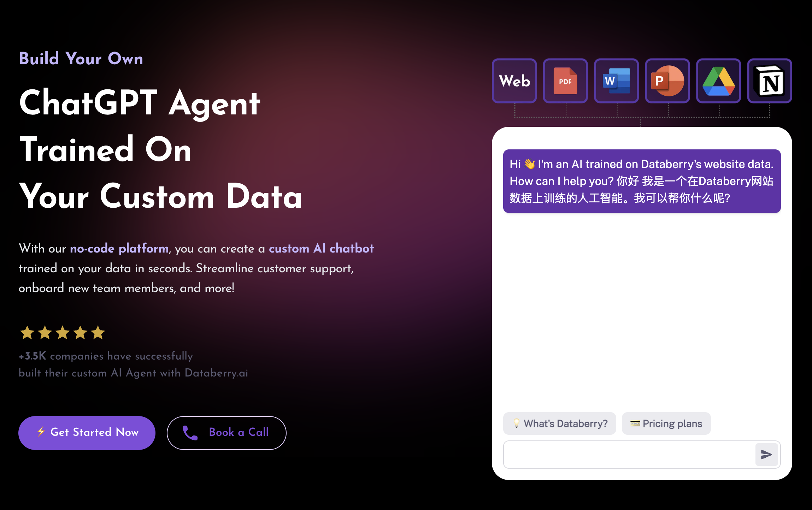Select the 'What's Databerry?' quick reply
Image resolution: width=812 pixels, height=510 pixels.
559,423
